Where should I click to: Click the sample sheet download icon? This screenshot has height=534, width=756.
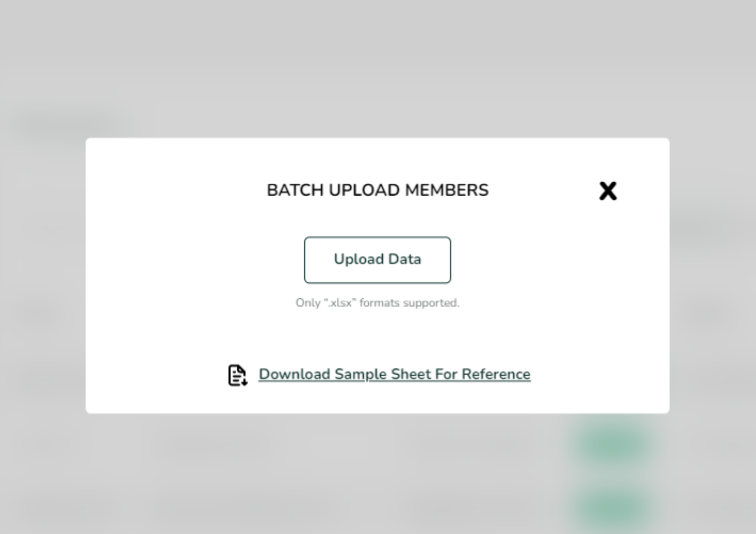(237, 375)
